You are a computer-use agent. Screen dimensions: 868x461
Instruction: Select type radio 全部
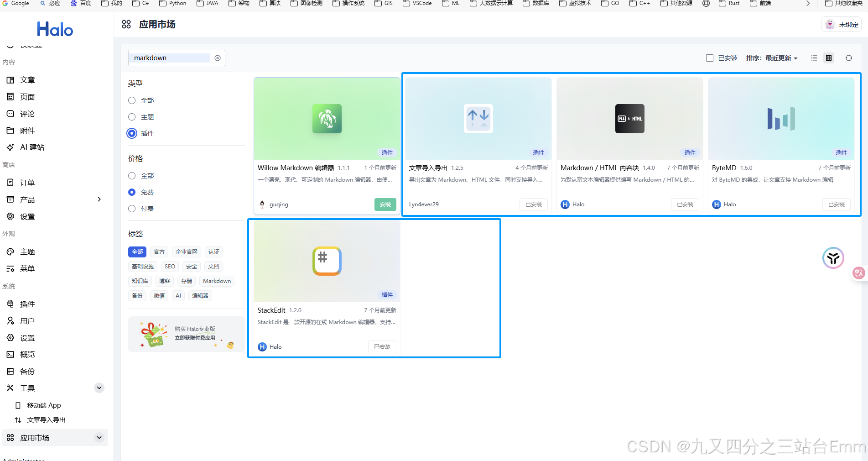pos(132,100)
